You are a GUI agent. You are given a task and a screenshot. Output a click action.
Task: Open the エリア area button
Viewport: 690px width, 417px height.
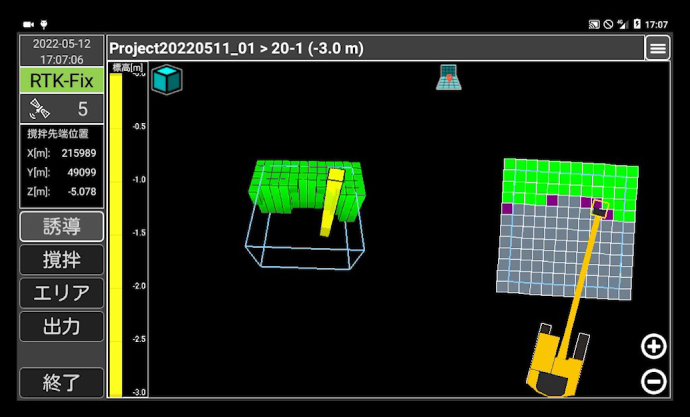pyautogui.click(x=61, y=293)
